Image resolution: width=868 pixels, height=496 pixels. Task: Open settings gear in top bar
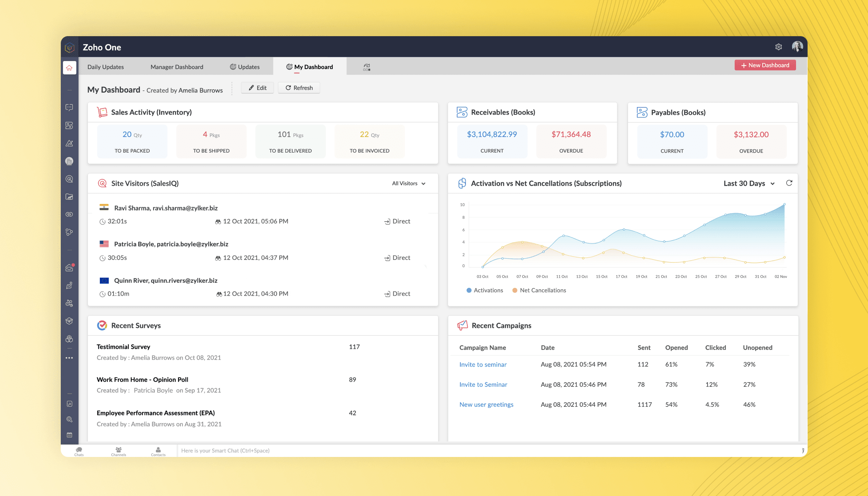coord(779,47)
